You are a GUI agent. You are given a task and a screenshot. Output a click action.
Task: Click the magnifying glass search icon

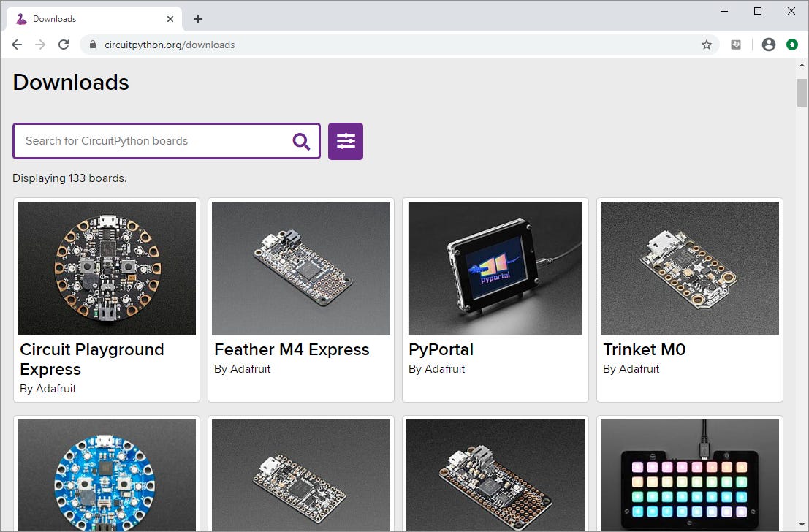pyautogui.click(x=301, y=141)
